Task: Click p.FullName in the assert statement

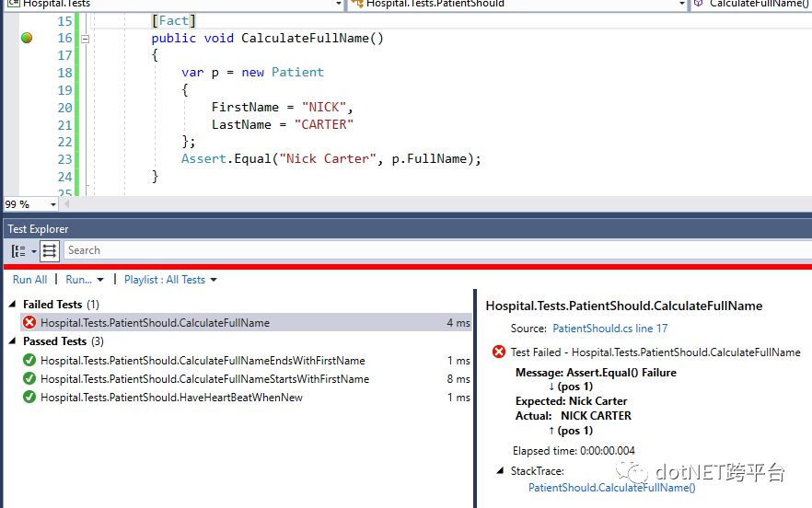Action: 430,159
